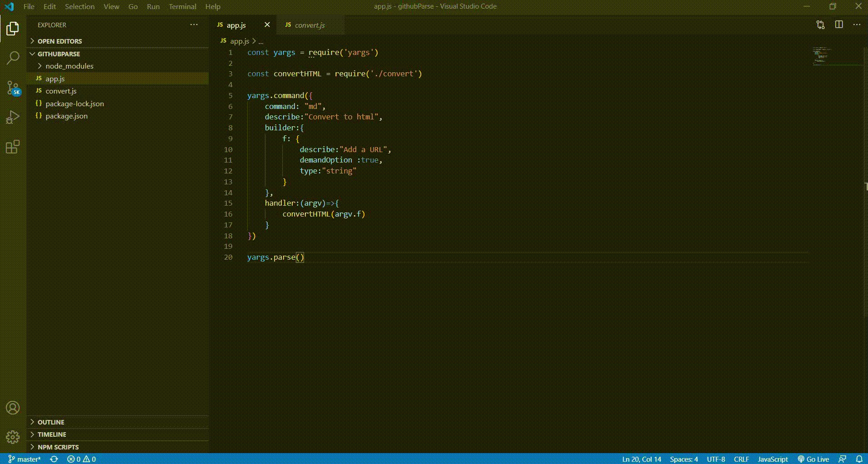Click 'yargs.parse' on line 20
868x464 pixels.
(x=271, y=257)
